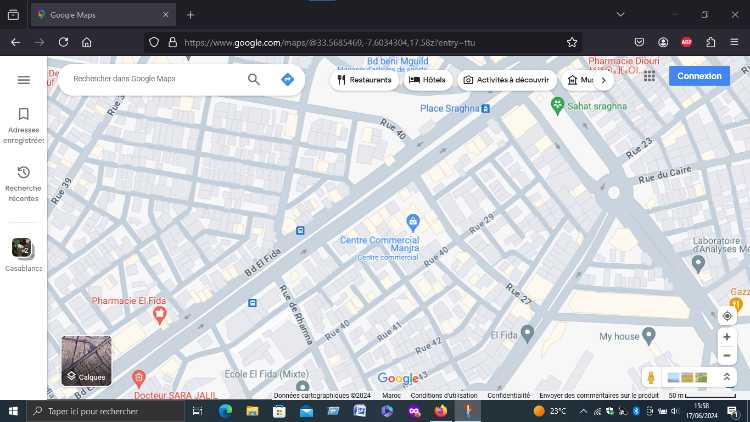Toggle the Calques layers view
This screenshot has height=422, width=750.
coord(86,361)
